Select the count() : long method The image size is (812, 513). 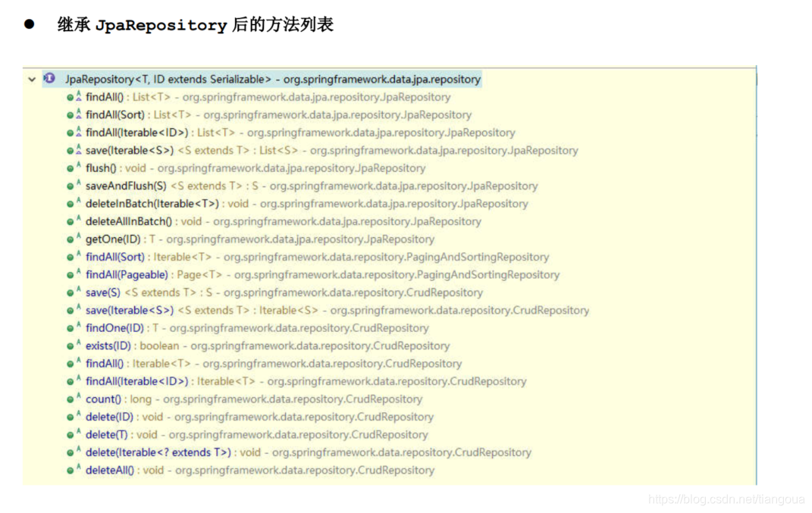(254, 399)
